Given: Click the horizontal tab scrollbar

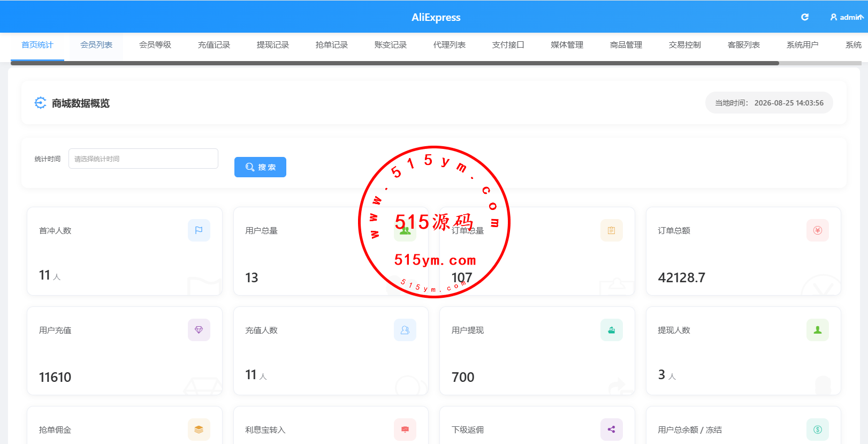Looking at the screenshot, I should 395,63.
